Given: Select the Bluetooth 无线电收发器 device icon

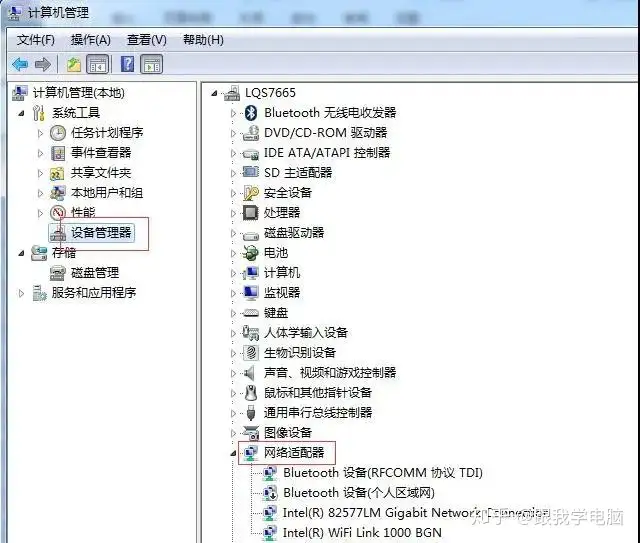Looking at the screenshot, I should point(251,112).
